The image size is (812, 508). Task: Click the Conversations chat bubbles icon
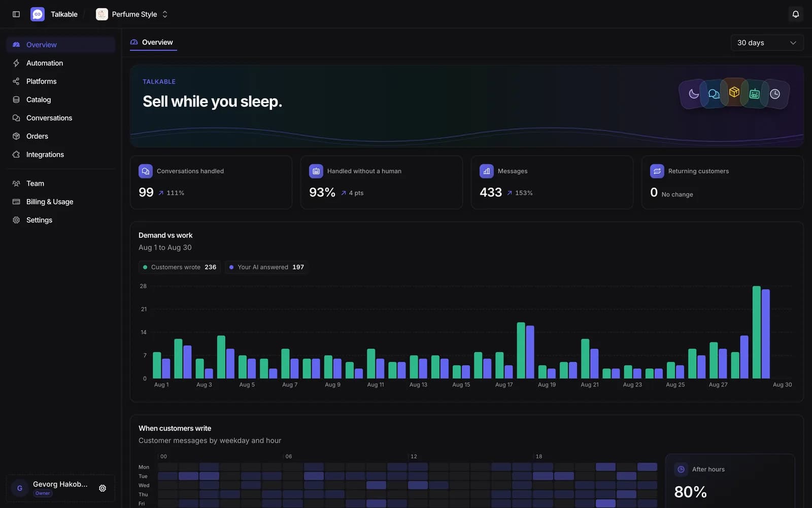pos(16,118)
